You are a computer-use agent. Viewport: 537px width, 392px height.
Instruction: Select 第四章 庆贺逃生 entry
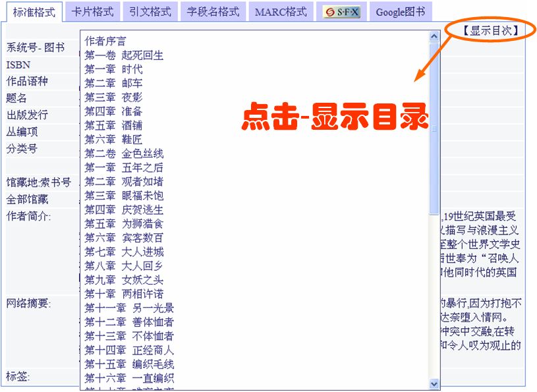[124, 210]
